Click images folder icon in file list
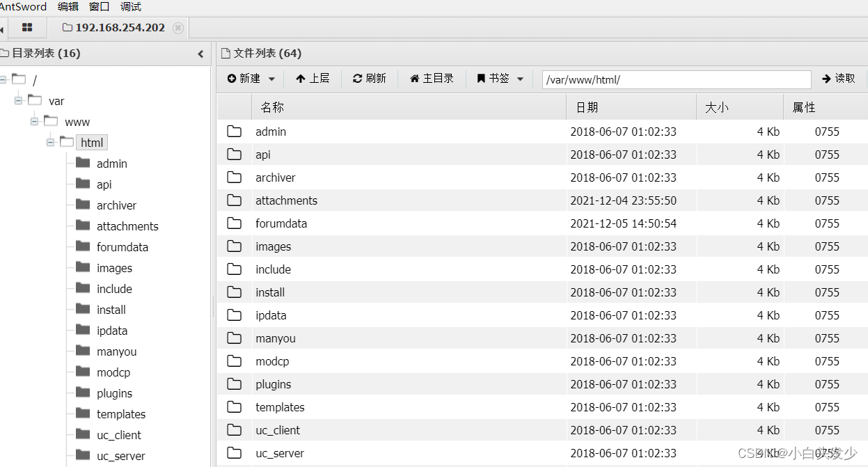 pos(235,246)
